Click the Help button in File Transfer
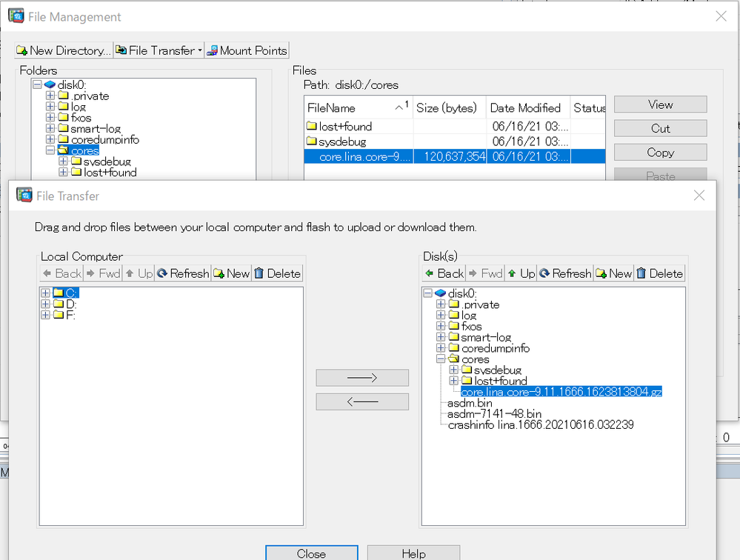 [413, 553]
